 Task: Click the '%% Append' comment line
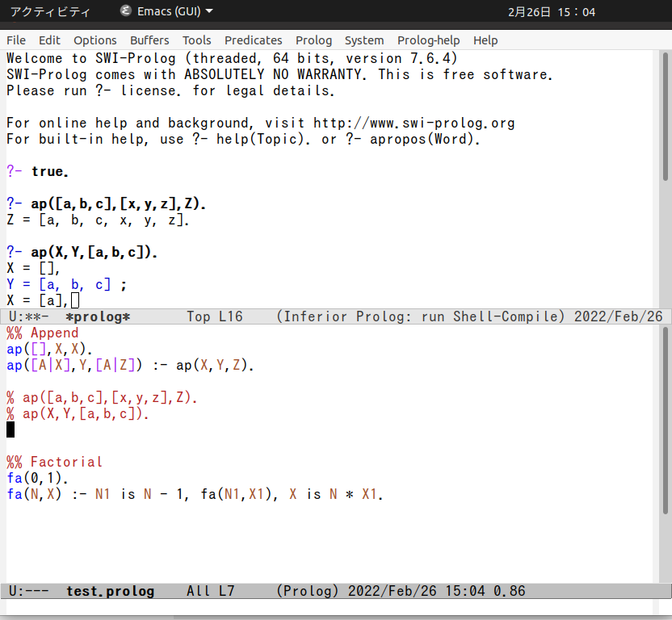click(x=43, y=333)
